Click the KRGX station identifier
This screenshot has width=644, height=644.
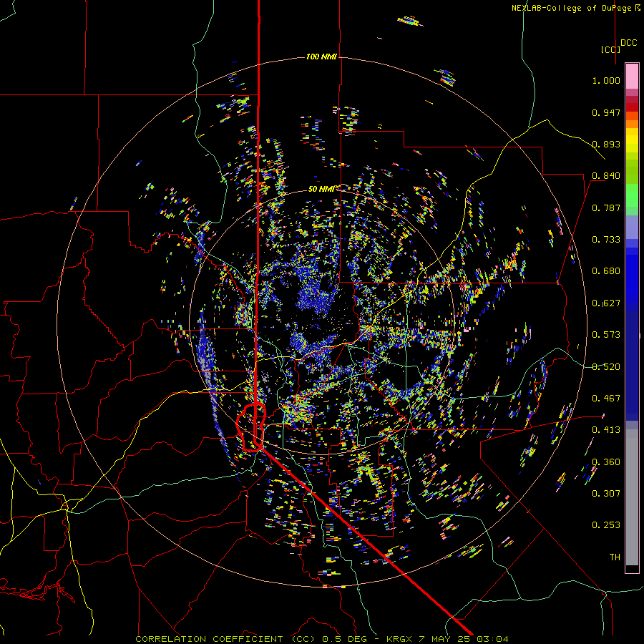point(399,639)
